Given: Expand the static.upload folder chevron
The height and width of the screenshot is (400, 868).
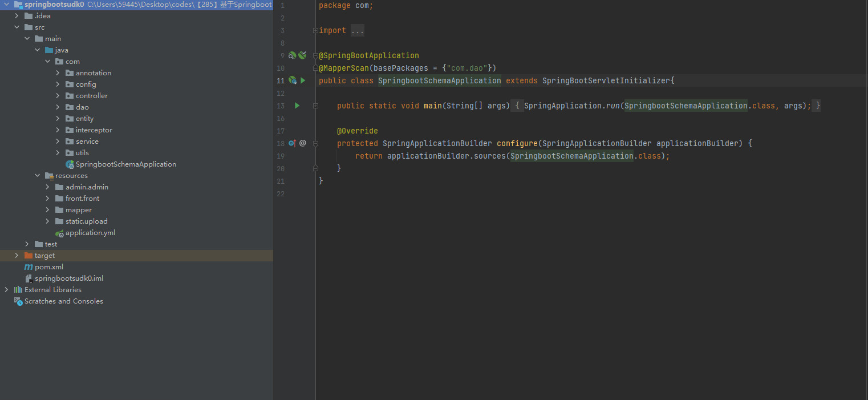Looking at the screenshot, I should (x=48, y=221).
